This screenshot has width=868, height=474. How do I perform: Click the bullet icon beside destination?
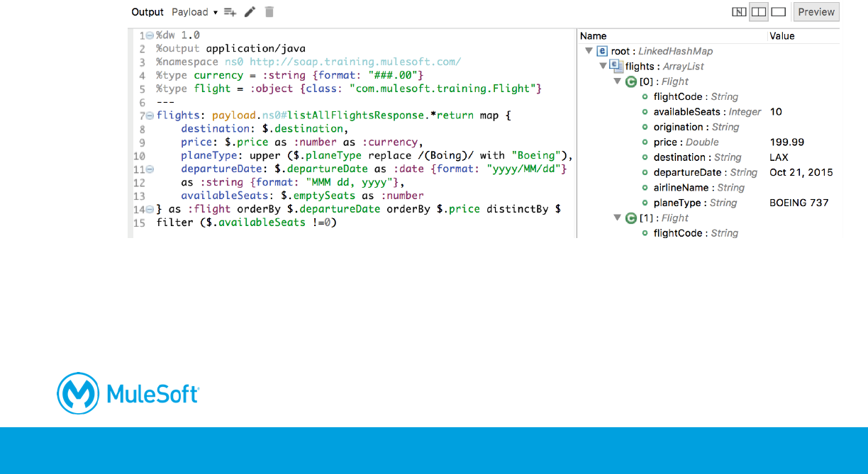pyautogui.click(x=645, y=157)
